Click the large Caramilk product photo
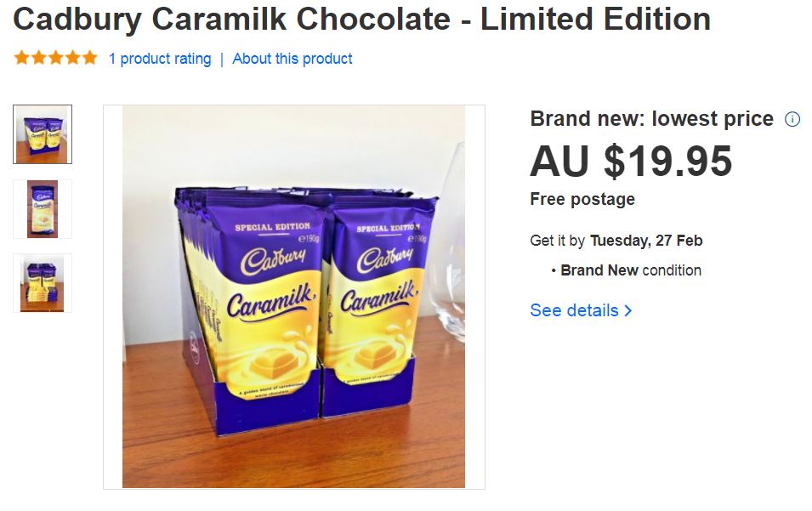The height and width of the screenshot is (511, 812). [x=293, y=297]
